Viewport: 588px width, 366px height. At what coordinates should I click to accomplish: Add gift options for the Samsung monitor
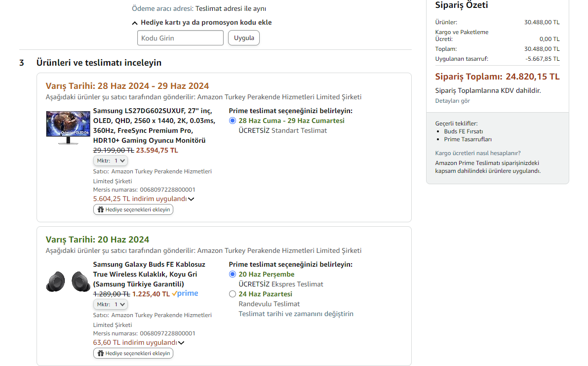133,209
